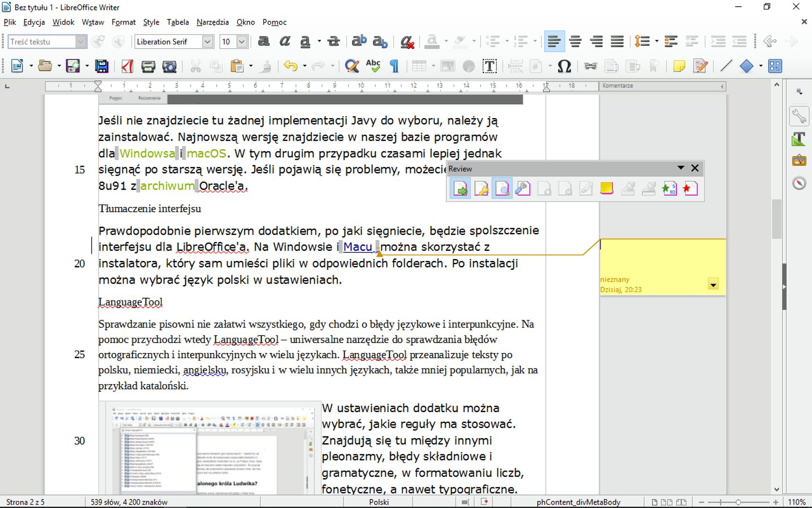Screen dimensions: 812x508
Task: Open a file with folder icon
Action: pos(45,66)
